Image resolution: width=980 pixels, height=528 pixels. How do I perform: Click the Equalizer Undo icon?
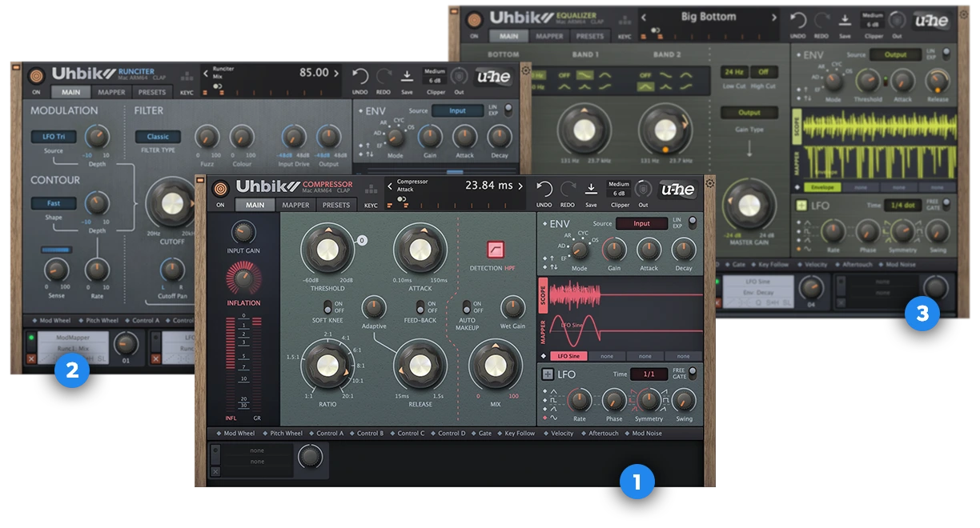(798, 20)
